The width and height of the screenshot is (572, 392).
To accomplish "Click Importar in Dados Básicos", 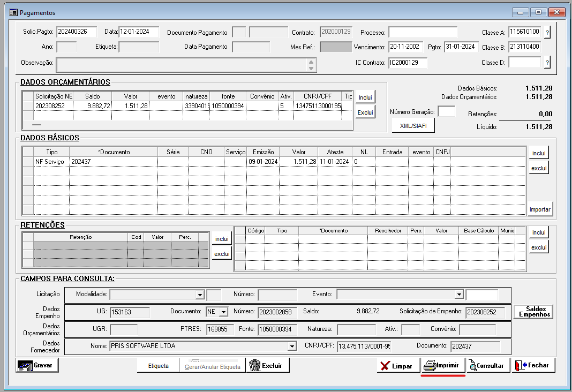I will click(540, 209).
